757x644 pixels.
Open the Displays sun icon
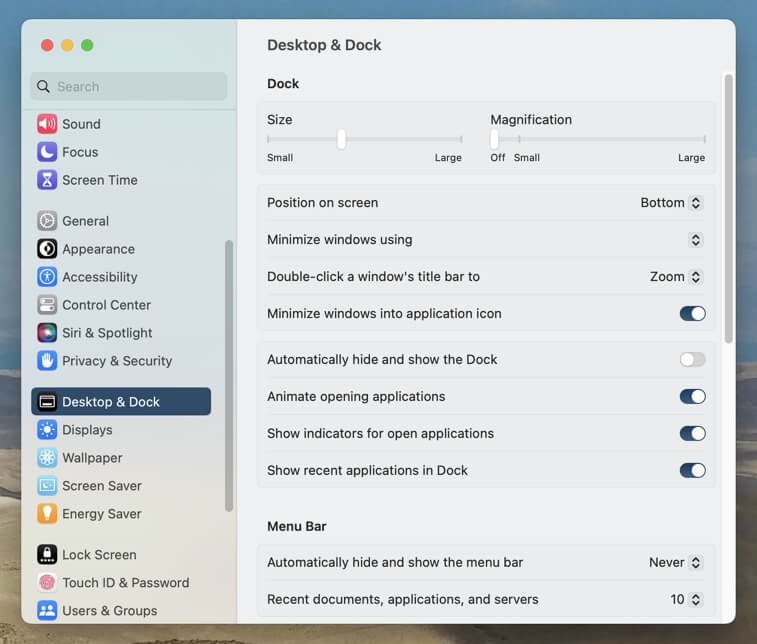click(x=47, y=430)
